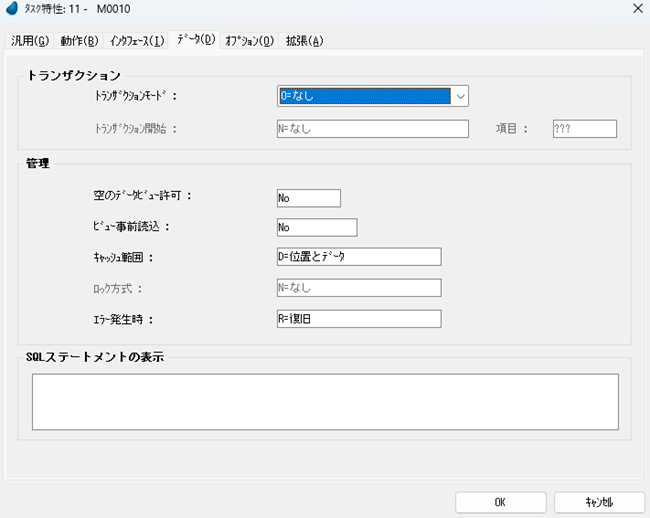Image resolution: width=650 pixels, height=518 pixels.
Task: Close the タスク特性 dialog window
Action: click(637, 9)
